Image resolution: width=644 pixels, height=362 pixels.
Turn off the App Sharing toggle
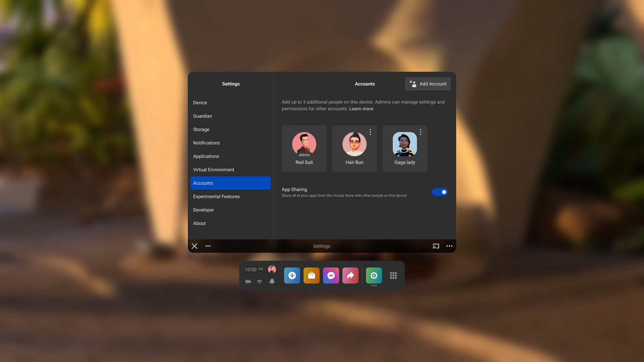[x=440, y=192]
